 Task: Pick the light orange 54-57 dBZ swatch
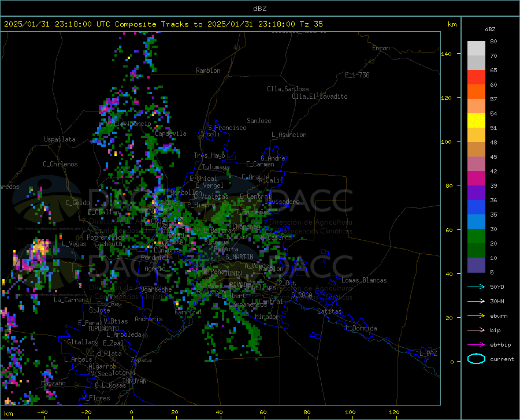click(476, 106)
